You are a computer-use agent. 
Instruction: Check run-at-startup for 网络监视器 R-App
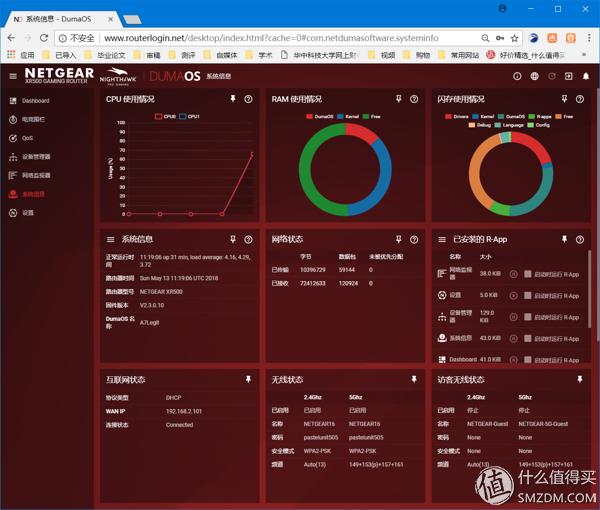[x=527, y=274]
